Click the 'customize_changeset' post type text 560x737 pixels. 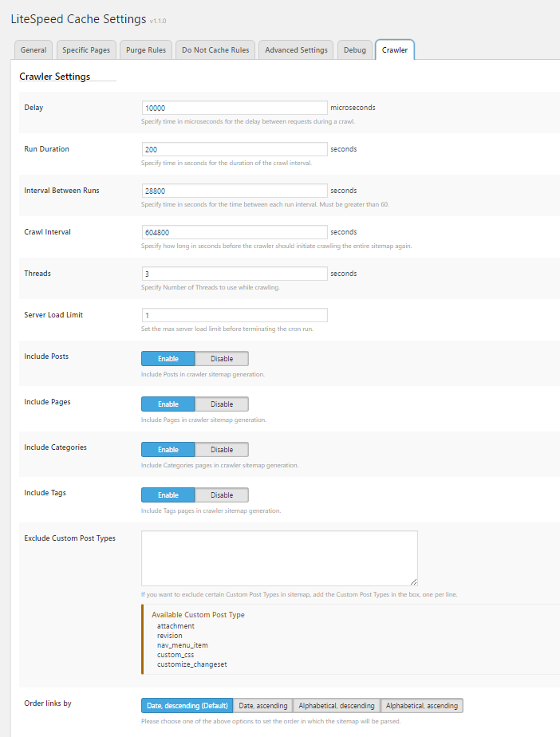[x=191, y=664]
